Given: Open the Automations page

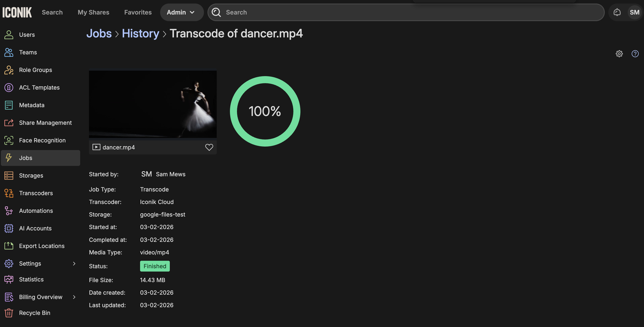Looking at the screenshot, I should pos(36,211).
